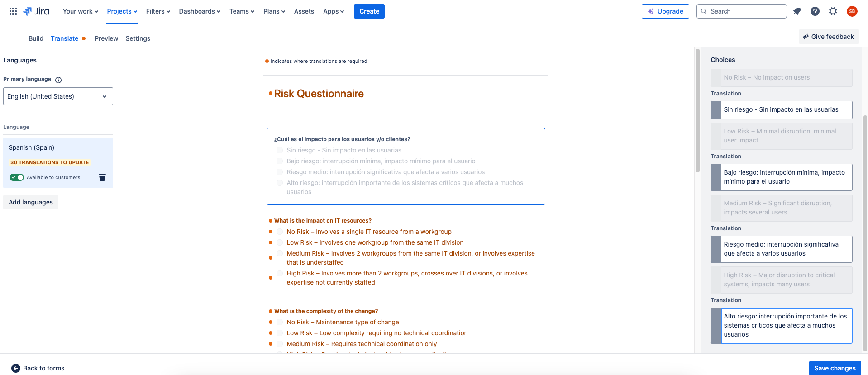The width and height of the screenshot is (868, 375).
Task: Toggle Available to customers switch
Action: click(17, 177)
